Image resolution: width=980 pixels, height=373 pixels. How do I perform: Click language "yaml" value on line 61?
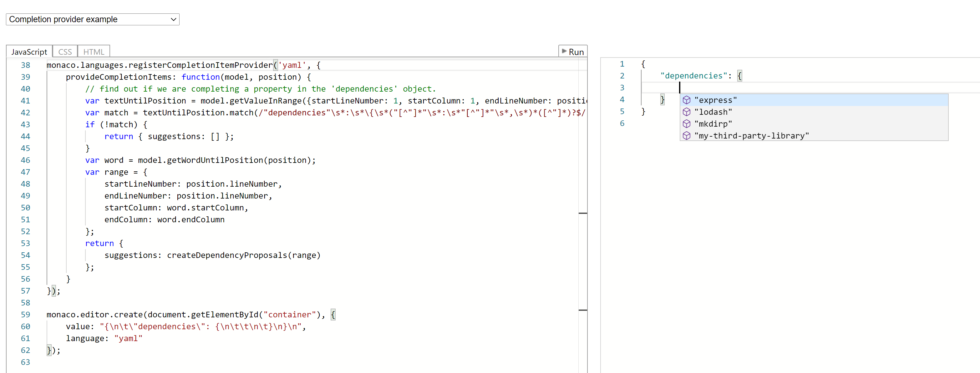(128, 338)
